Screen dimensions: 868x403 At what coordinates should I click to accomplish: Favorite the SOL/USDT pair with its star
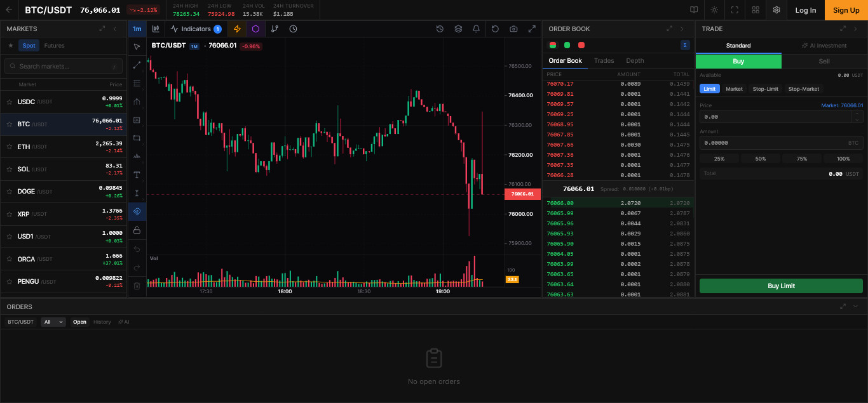pyautogui.click(x=10, y=169)
